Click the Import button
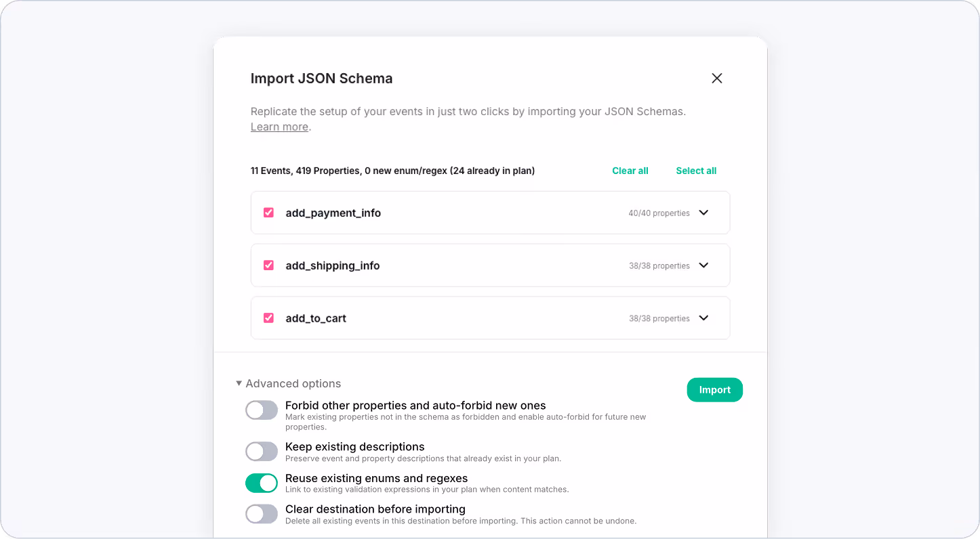Screen dimensions: 980x539 point(715,390)
